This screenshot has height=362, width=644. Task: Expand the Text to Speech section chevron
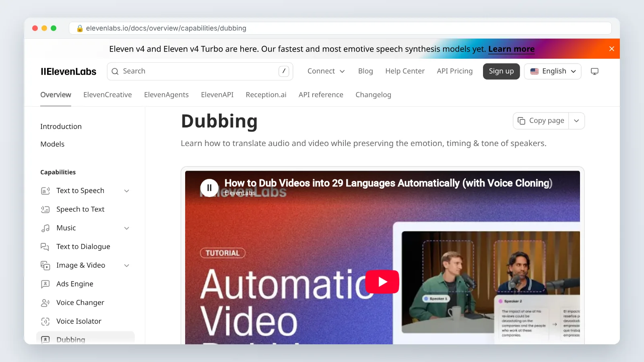pos(127,191)
